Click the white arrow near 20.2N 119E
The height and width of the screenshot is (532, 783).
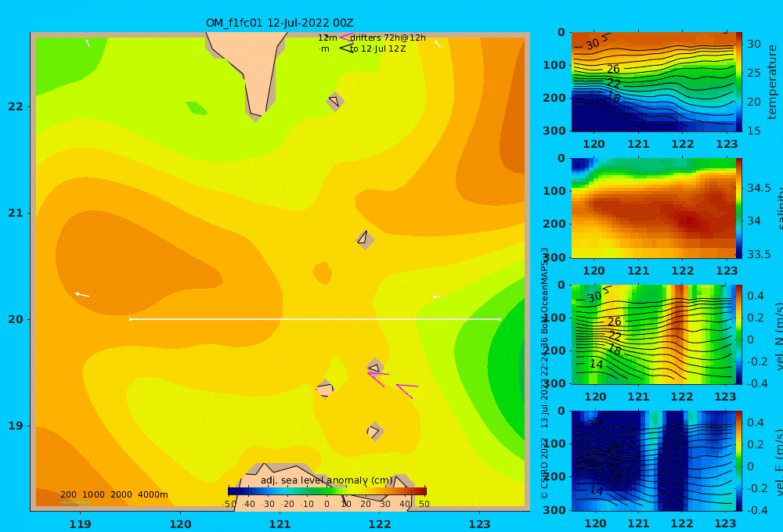pos(82,295)
